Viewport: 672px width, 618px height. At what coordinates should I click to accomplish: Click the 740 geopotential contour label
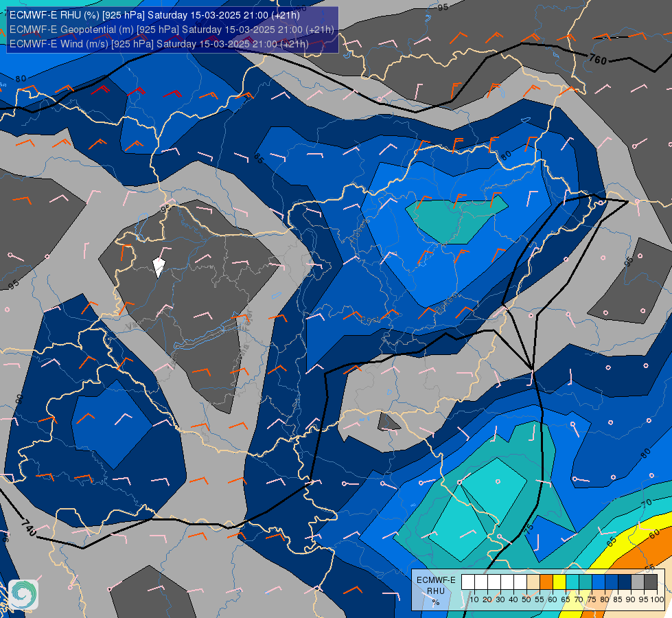[x=28, y=528]
